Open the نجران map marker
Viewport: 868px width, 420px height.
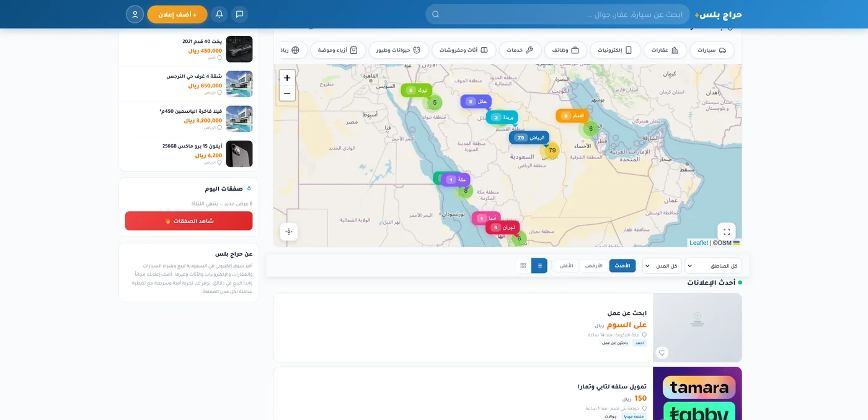[502, 227]
